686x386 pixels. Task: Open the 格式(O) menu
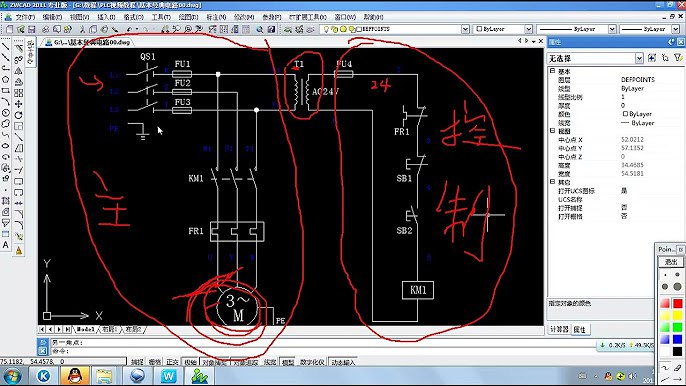[x=133, y=17]
